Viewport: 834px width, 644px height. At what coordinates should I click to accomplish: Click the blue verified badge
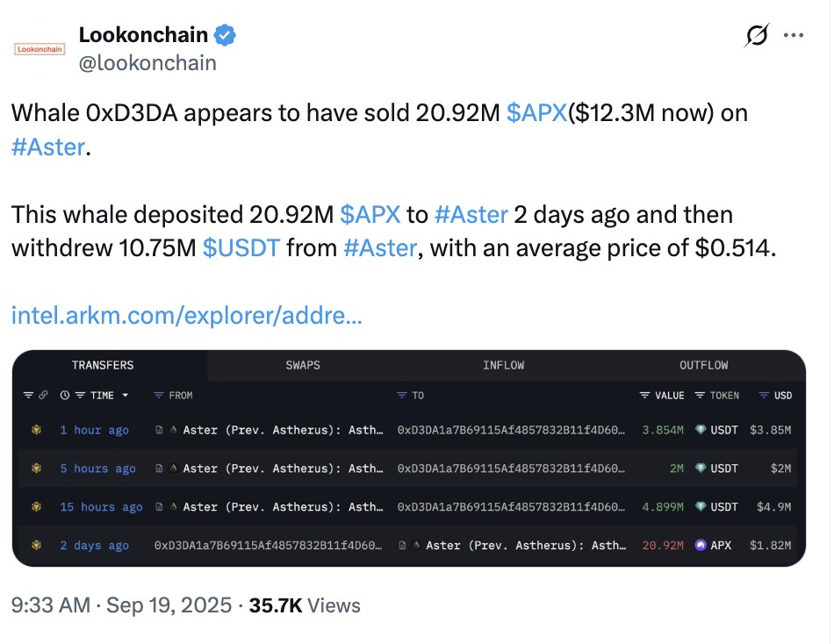click(226, 36)
